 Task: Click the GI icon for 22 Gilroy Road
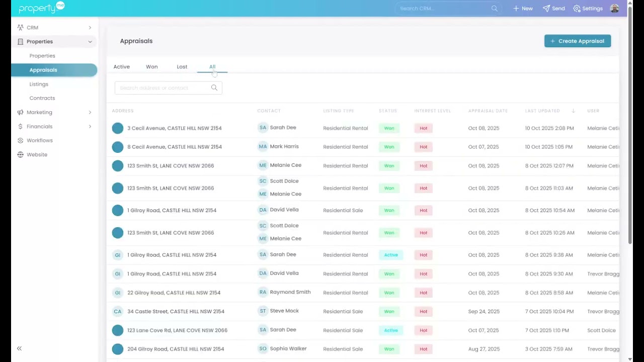(x=118, y=293)
